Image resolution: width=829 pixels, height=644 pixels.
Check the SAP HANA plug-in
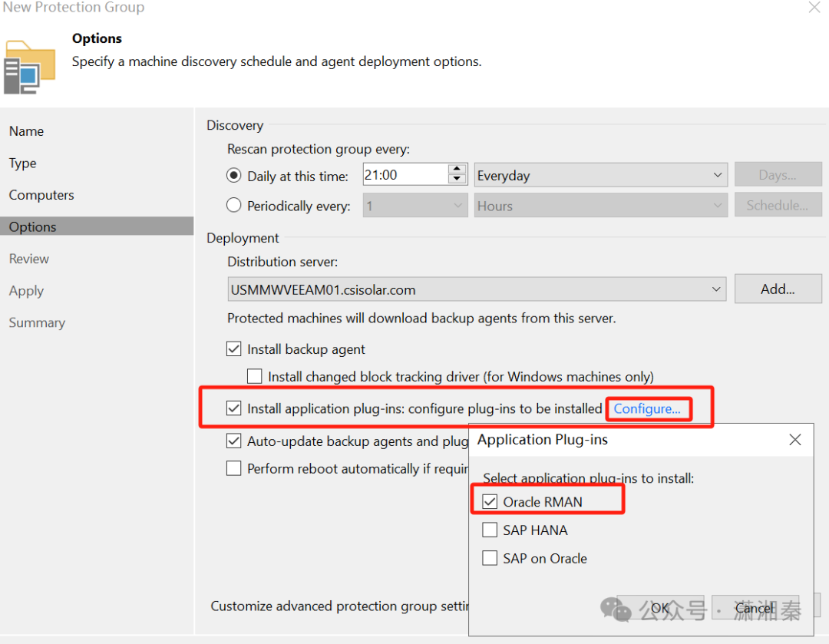490,530
